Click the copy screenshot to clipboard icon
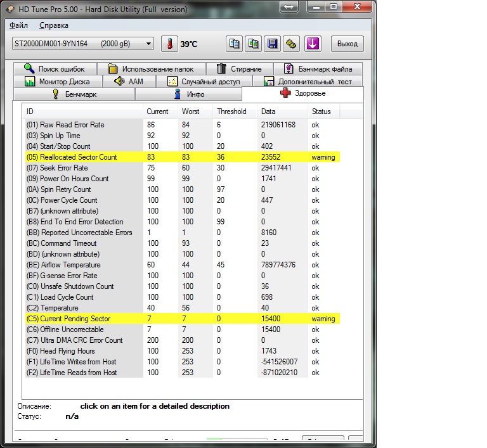The width and height of the screenshot is (487, 448). point(254,44)
